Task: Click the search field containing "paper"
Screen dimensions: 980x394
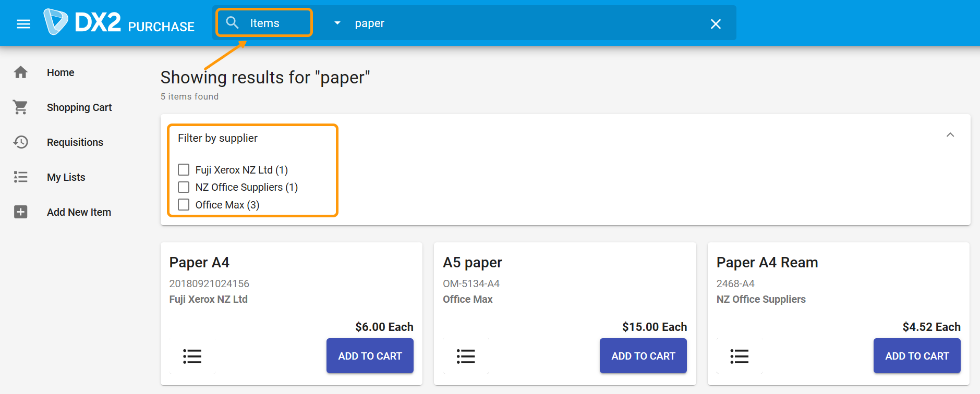Action: (522, 23)
